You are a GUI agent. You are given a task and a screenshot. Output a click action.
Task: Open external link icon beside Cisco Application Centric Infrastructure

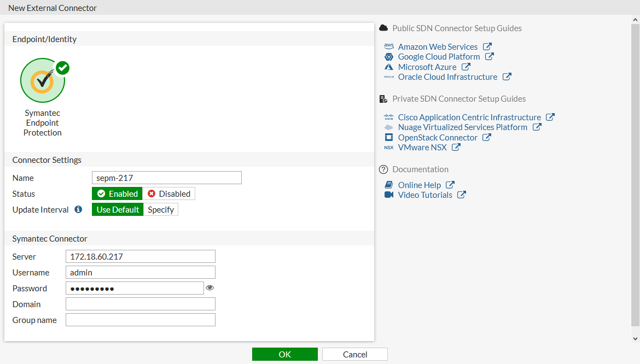(x=550, y=117)
